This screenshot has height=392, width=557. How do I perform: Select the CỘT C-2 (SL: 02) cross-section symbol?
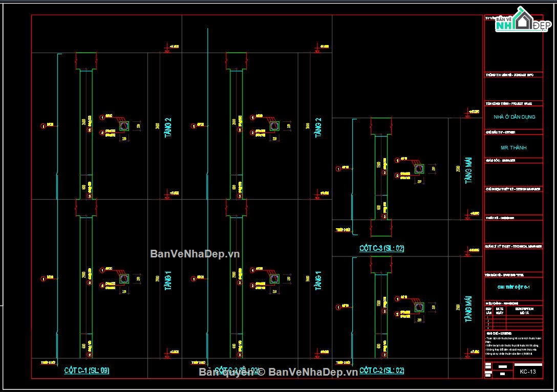click(x=419, y=307)
